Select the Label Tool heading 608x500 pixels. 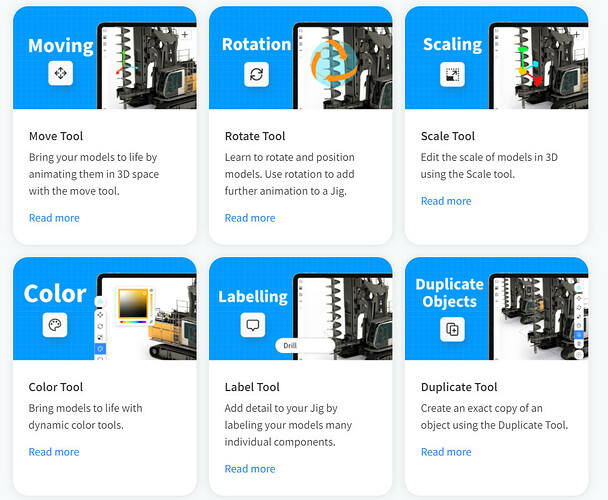252,387
